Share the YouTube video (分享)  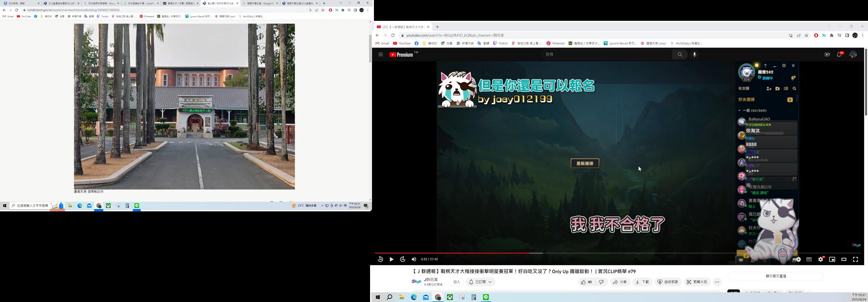(x=620, y=282)
